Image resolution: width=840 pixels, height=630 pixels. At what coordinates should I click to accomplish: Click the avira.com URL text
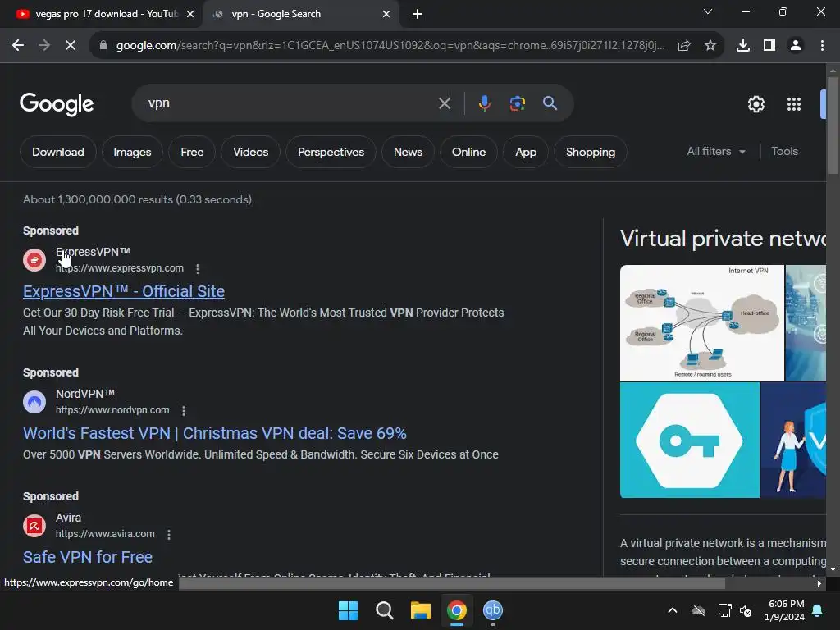pyautogui.click(x=105, y=534)
